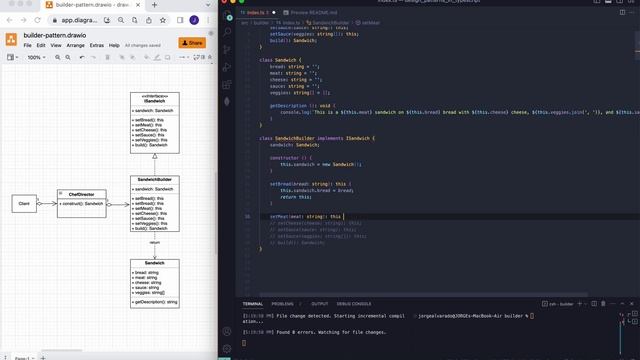Click the draw.io logo icon
Image resolution: width=640 pixels, height=360 pixels.
11,40
